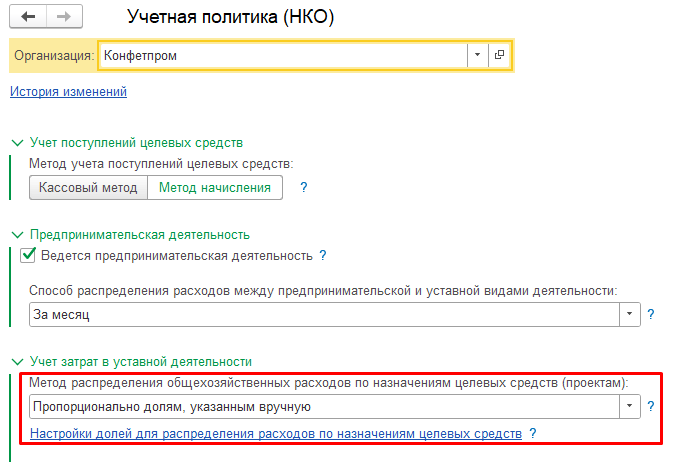Collapse Учет затрат в уставной деятельности section
Image resolution: width=678 pixels, height=462 pixels.
pos(16,361)
